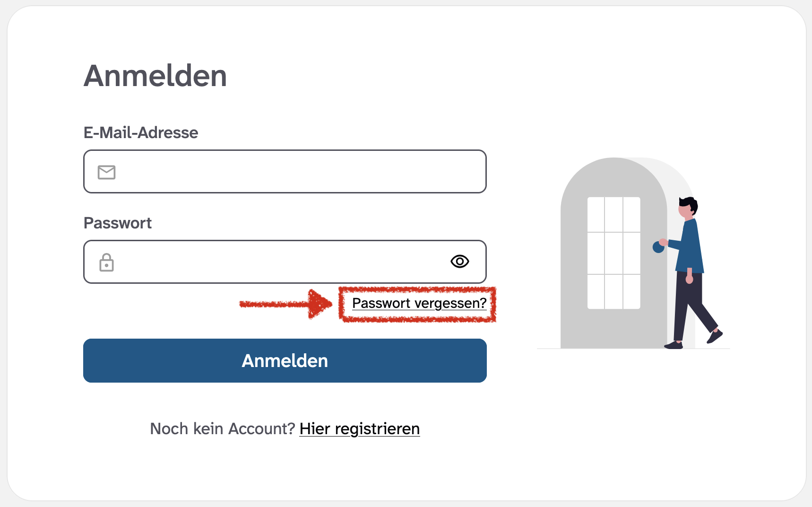Click the padlock icon in the password field
Screen dimensions: 812x507
click(107, 262)
